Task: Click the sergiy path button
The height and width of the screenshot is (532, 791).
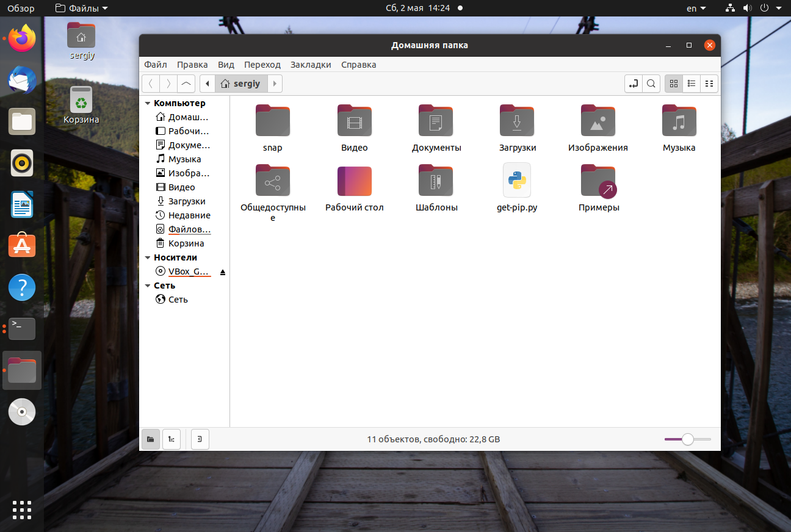Action: 240,84
